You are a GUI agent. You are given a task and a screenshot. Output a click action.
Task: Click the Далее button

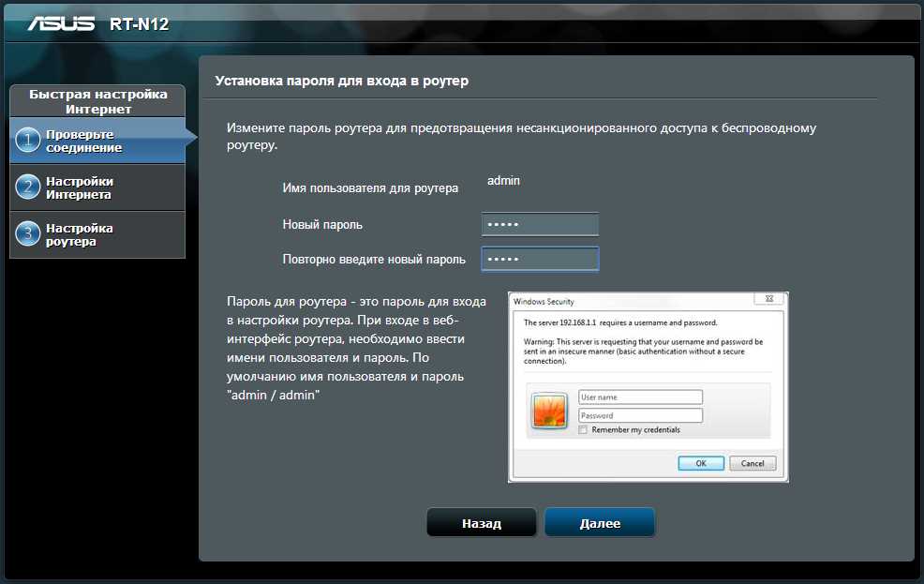(x=600, y=523)
